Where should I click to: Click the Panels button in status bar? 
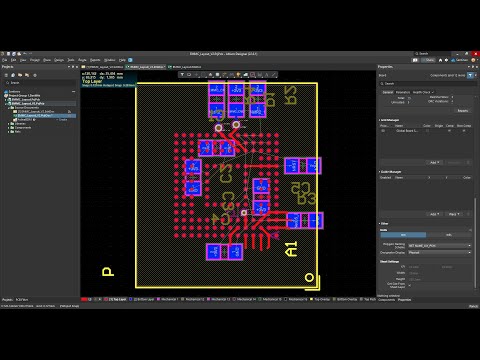473,306
